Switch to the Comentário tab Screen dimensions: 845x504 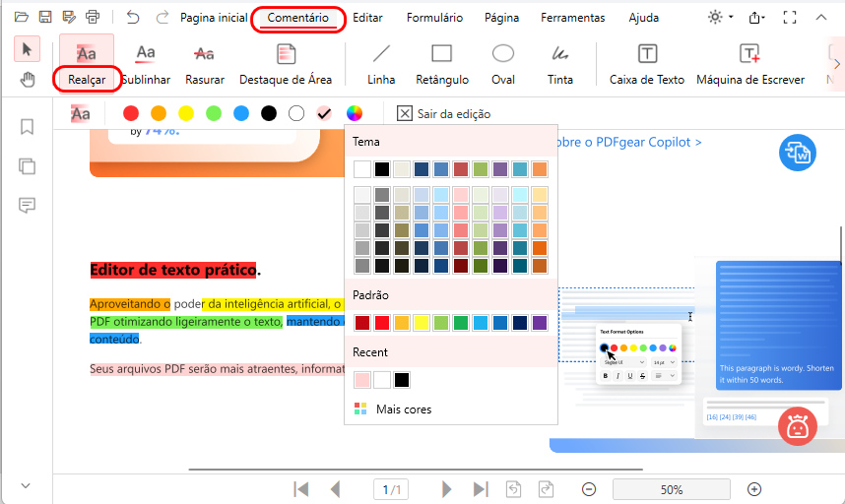[298, 18]
